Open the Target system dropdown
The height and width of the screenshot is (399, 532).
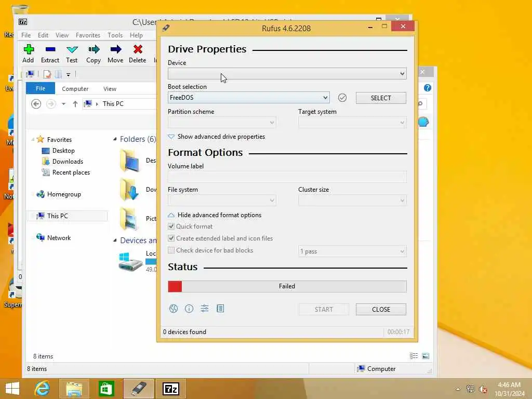[352, 123]
